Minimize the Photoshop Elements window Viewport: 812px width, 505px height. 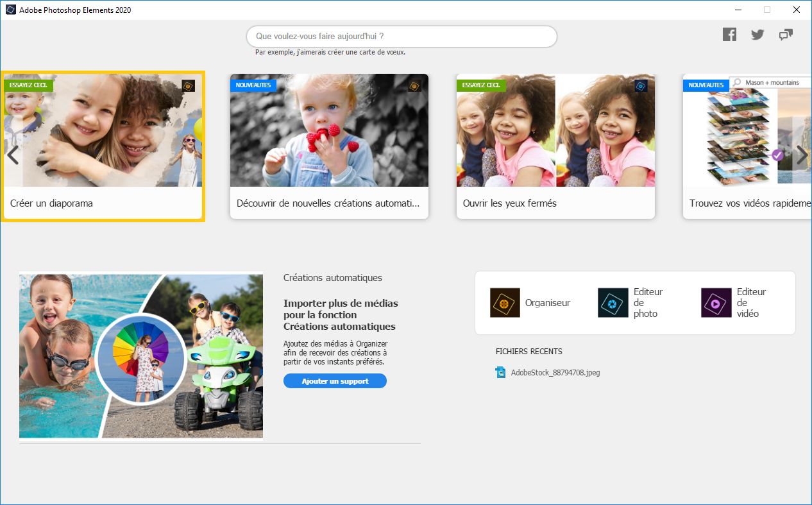pyautogui.click(x=738, y=10)
